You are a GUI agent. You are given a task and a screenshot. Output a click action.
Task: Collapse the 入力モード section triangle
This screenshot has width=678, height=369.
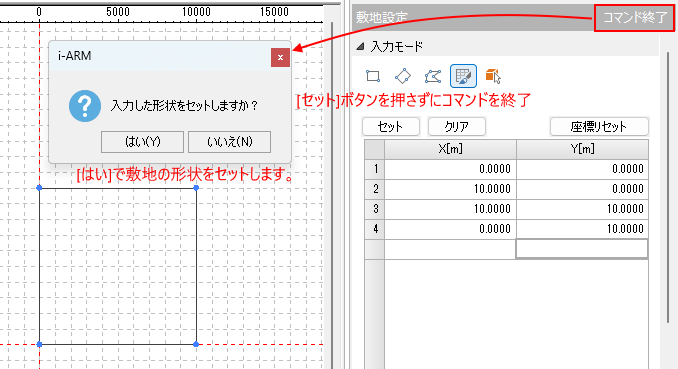coord(360,46)
